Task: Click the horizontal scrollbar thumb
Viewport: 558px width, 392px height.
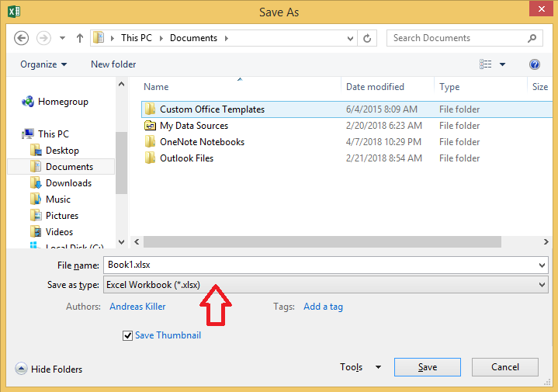Action: [x=322, y=241]
